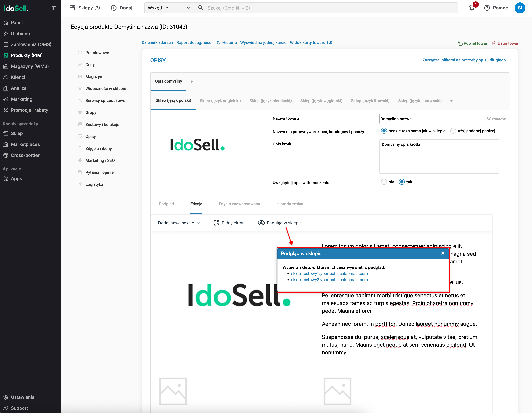Focus the Szukaj search field

326,8
